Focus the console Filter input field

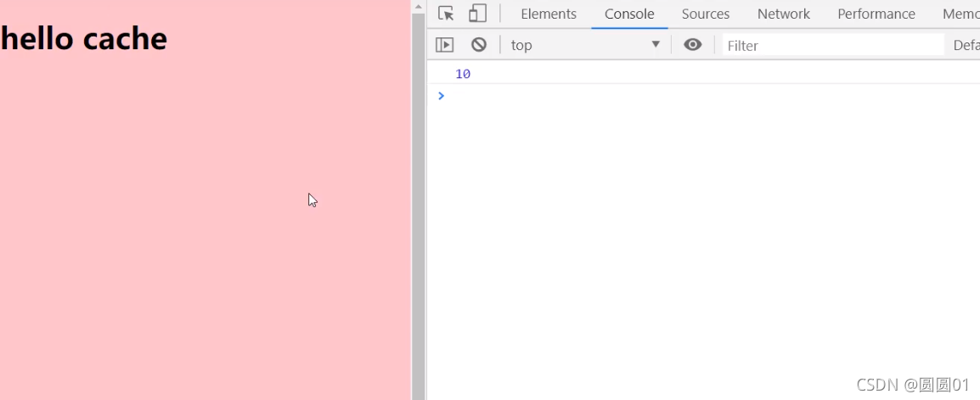pos(833,45)
